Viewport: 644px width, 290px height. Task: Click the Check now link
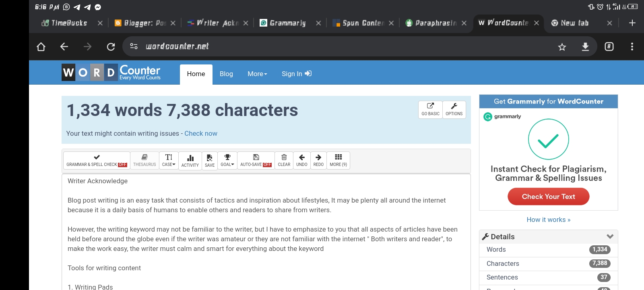201,134
